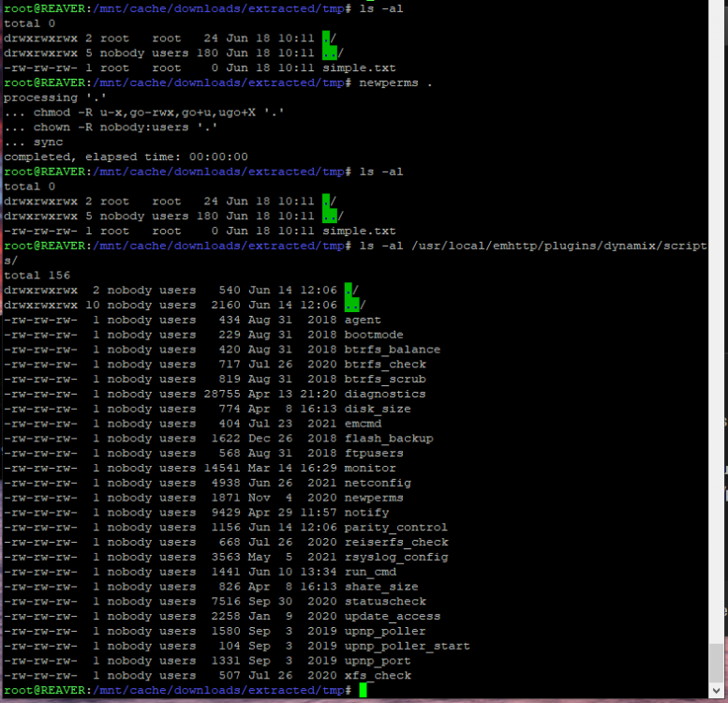The width and height of the screenshot is (728, 703).
Task: Click the size value '7516' for statuscheck
Action: coord(226,602)
